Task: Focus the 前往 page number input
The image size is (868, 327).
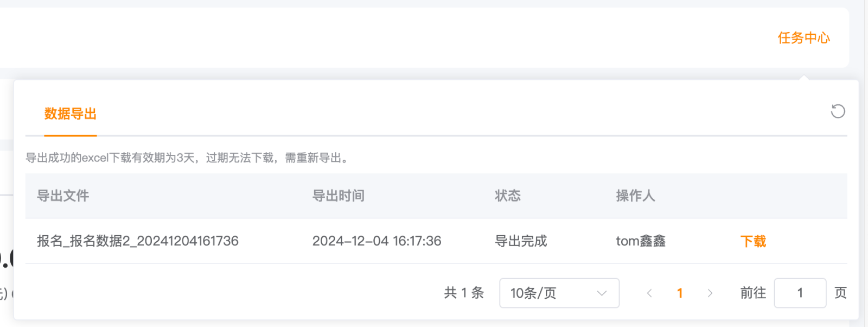Action: (x=800, y=293)
